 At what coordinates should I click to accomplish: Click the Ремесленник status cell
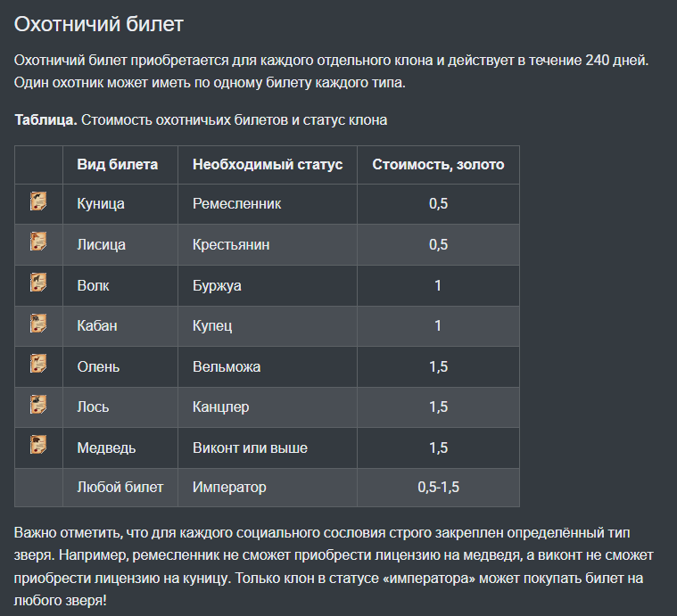coord(236,204)
